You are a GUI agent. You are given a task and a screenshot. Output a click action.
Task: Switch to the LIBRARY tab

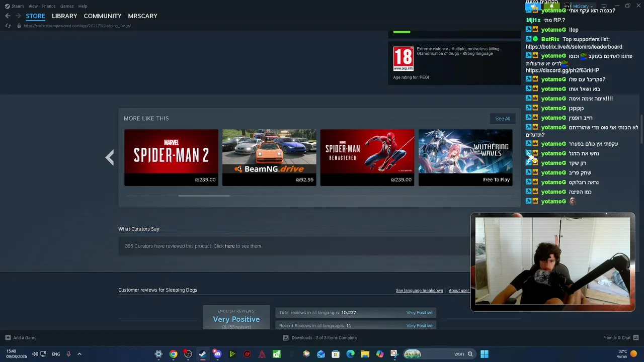click(x=64, y=16)
